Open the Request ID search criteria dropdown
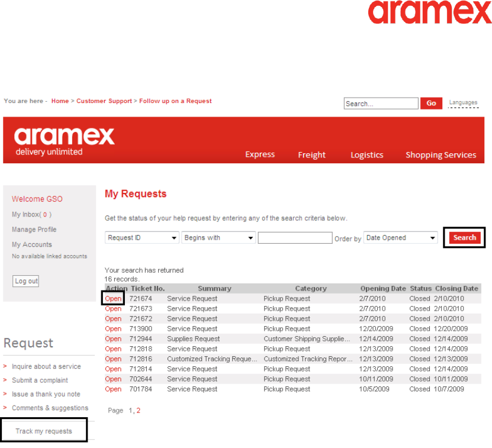Image resolution: width=492 pixels, height=448 pixels. click(x=142, y=238)
